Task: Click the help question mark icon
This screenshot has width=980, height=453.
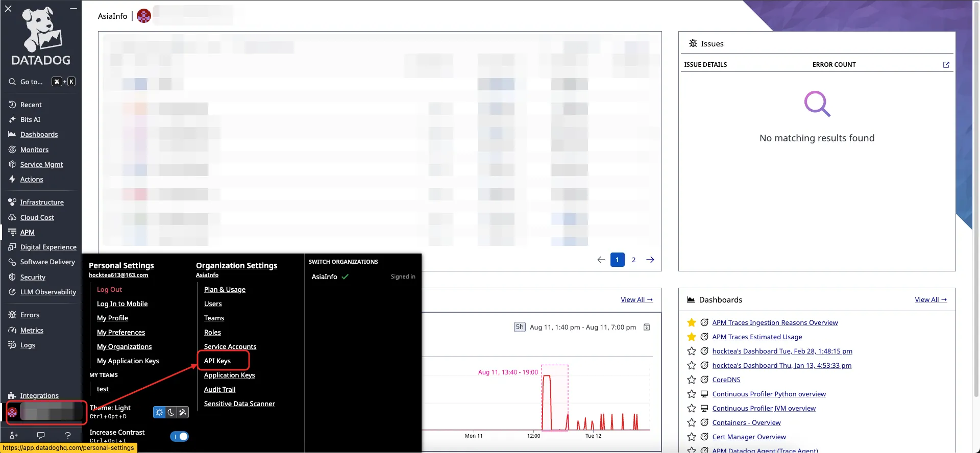Action: pyautogui.click(x=68, y=435)
